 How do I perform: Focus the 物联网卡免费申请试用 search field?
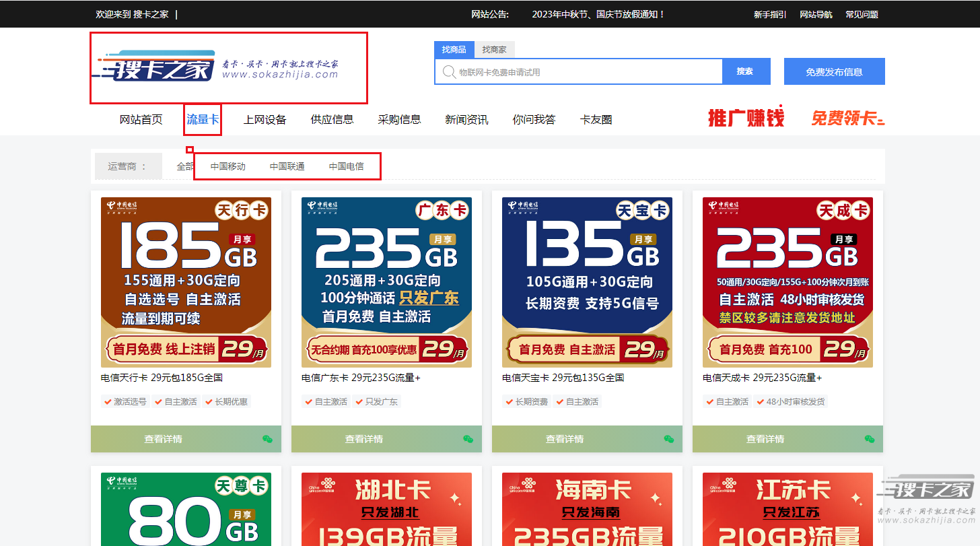(579, 72)
